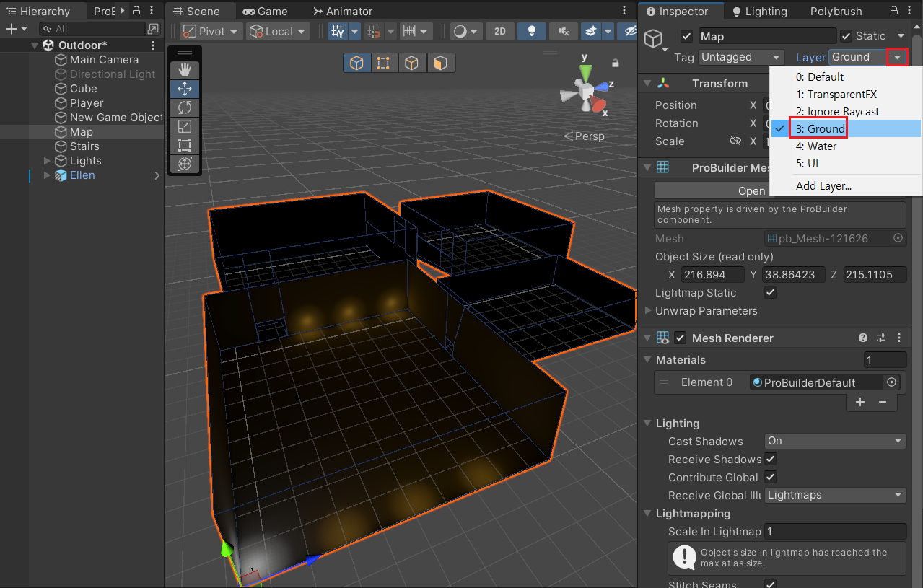Viewport: 923px width, 588px height.
Task: Remove material slot with minus button
Action: point(882,402)
